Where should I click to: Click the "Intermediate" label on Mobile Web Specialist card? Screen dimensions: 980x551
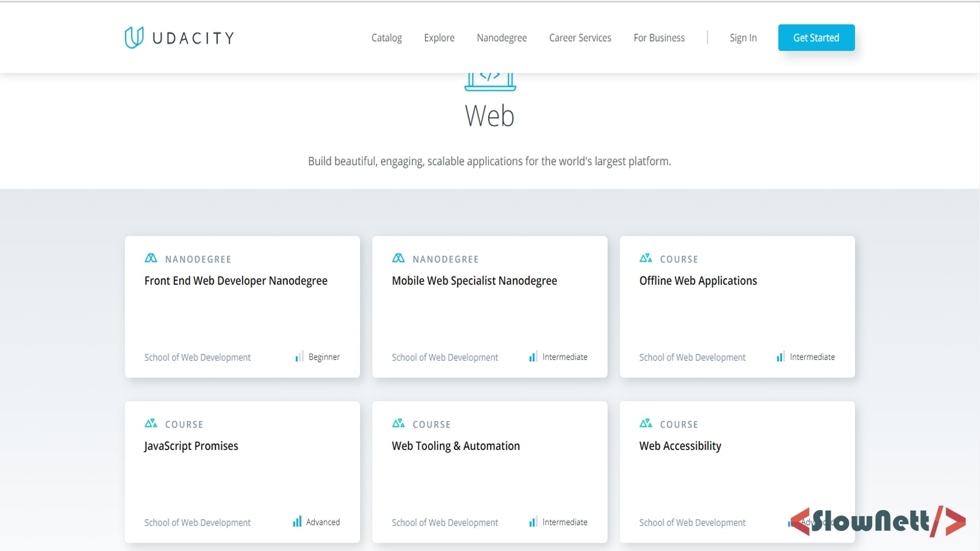click(x=565, y=357)
